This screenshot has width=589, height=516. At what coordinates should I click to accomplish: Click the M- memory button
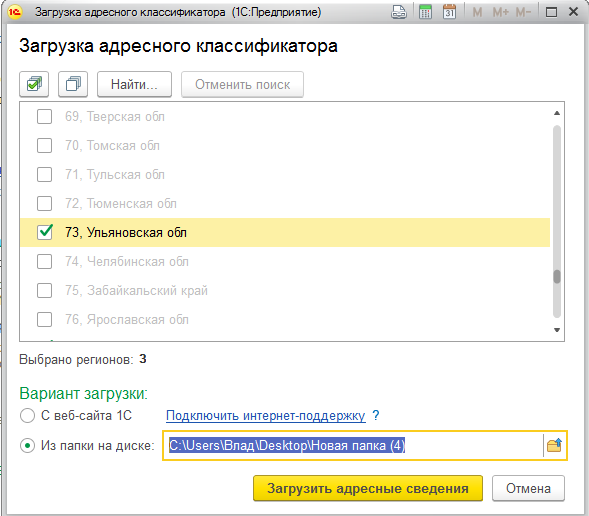(523, 12)
